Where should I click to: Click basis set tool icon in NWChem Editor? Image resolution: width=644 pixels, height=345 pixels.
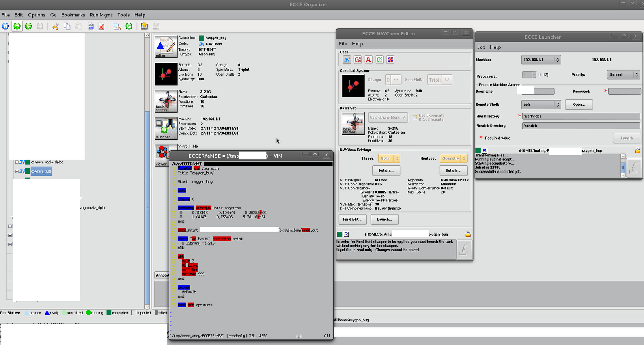(x=353, y=123)
